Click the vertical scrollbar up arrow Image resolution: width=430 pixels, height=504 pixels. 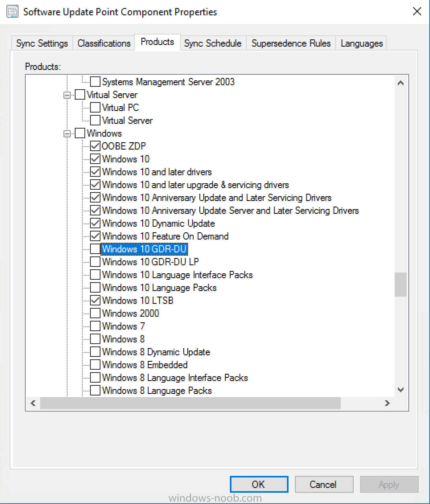(401, 83)
